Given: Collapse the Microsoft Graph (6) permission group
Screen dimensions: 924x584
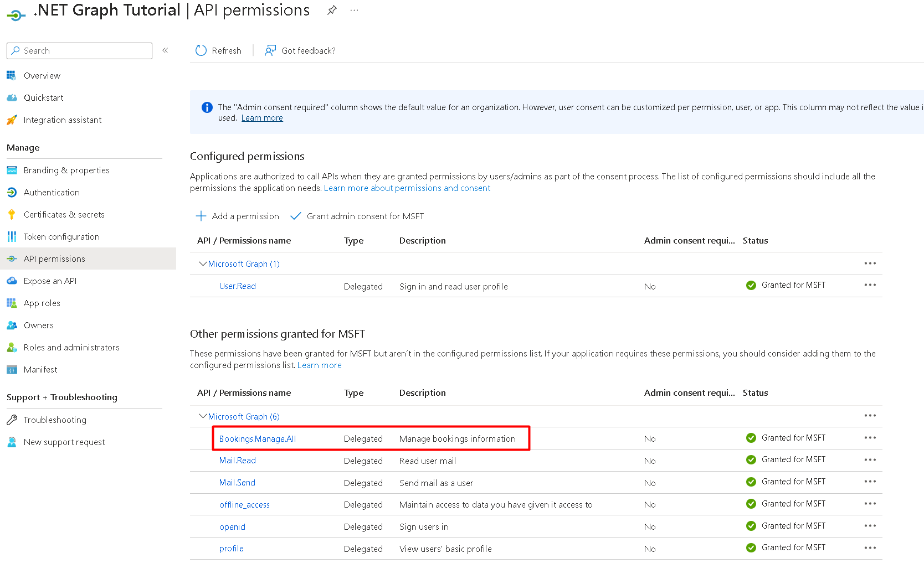Looking at the screenshot, I should 203,416.
